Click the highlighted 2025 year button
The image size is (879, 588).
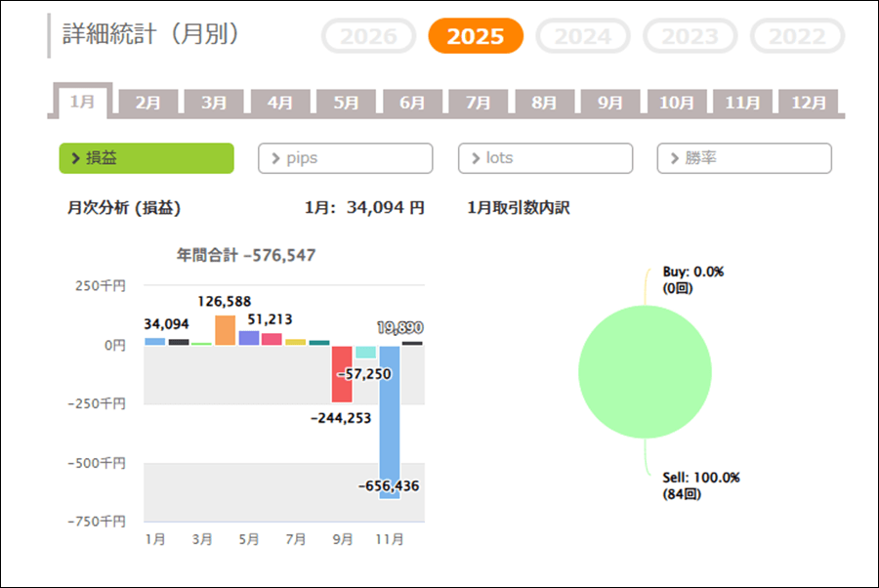[476, 37]
